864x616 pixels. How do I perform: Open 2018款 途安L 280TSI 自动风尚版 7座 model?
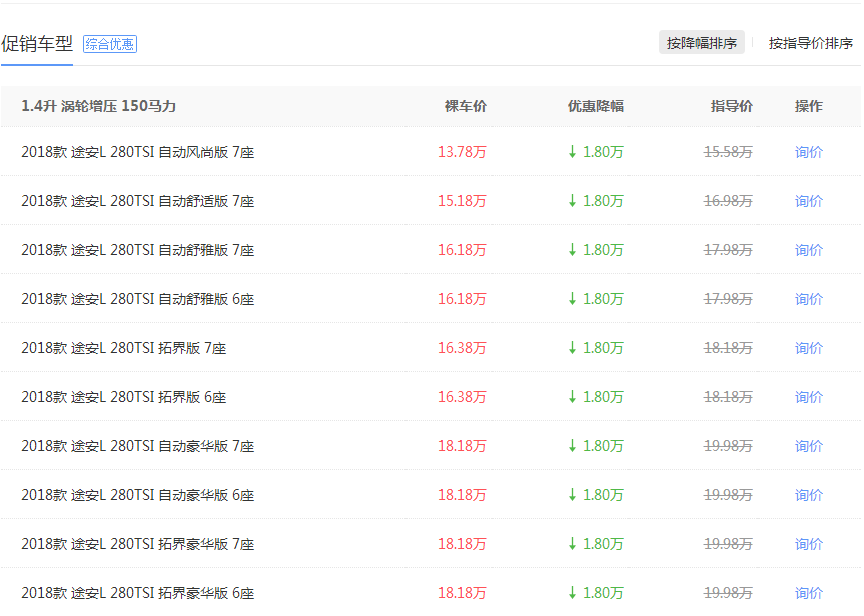tap(138, 152)
